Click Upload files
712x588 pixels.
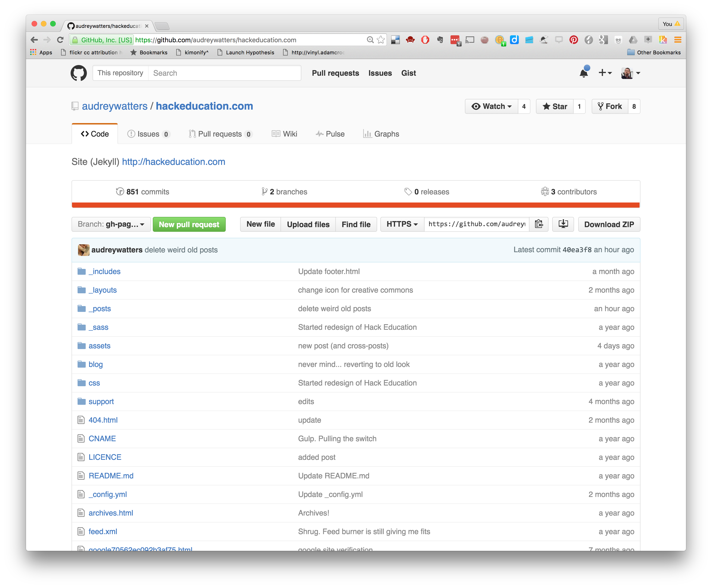pyautogui.click(x=308, y=224)
